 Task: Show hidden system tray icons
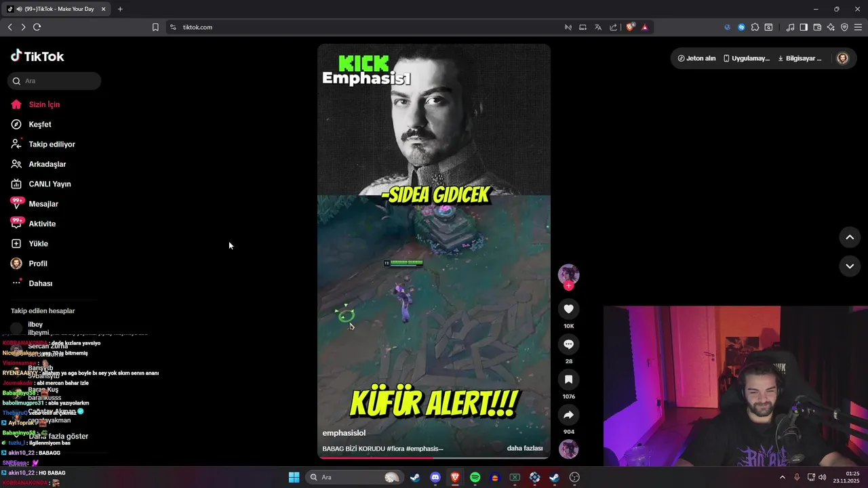tap(782, 477)
